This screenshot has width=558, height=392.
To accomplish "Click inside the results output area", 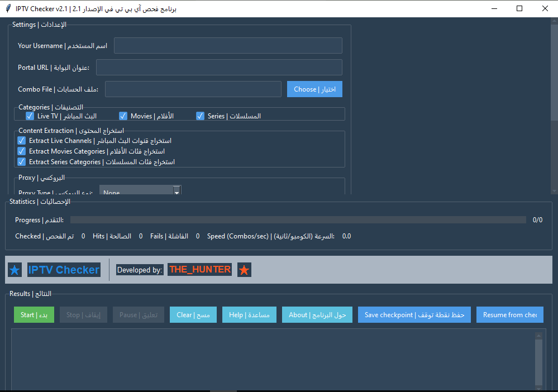I will (x=273, y=359).
